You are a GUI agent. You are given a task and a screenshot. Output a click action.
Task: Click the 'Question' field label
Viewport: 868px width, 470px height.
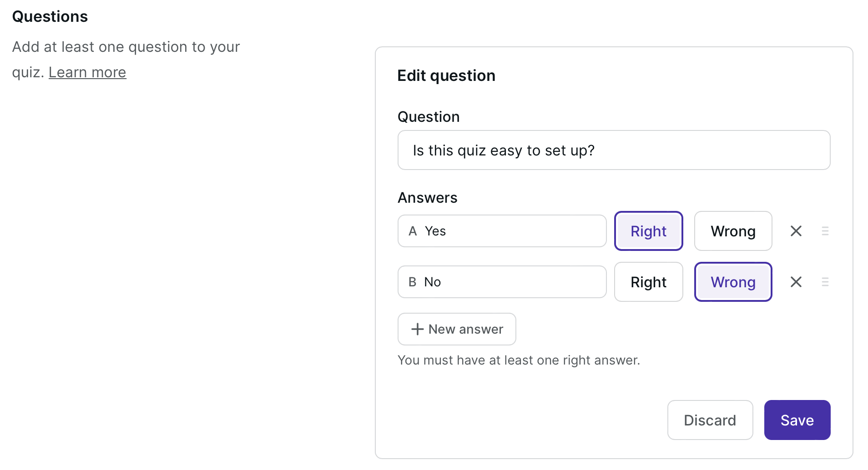click(428, 117)
